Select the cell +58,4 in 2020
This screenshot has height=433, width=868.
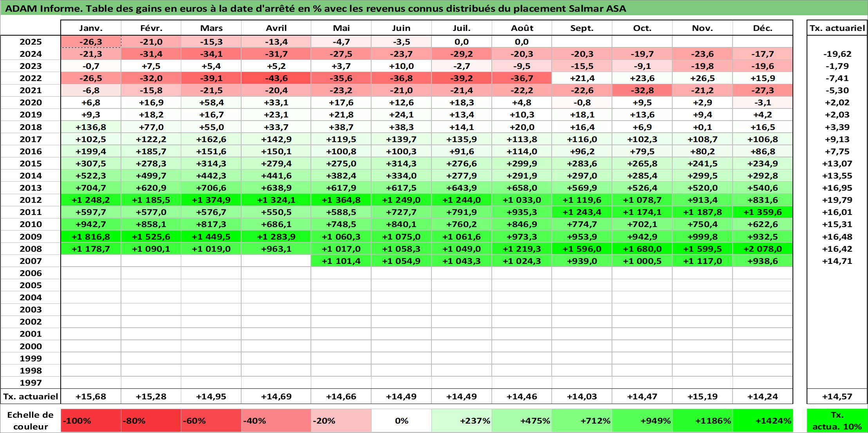click(211, 103)
